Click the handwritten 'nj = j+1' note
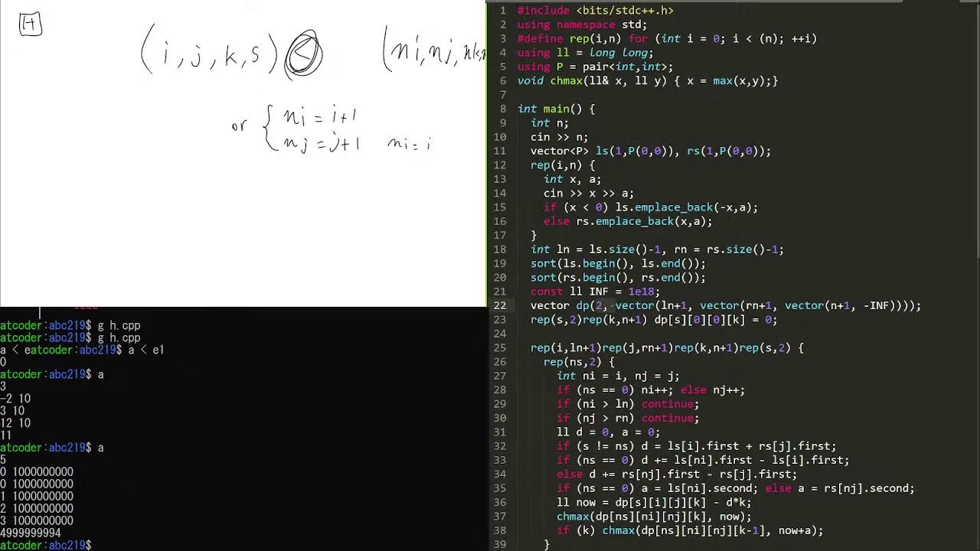The image size is (980, 551). click(x=322, y=142)
